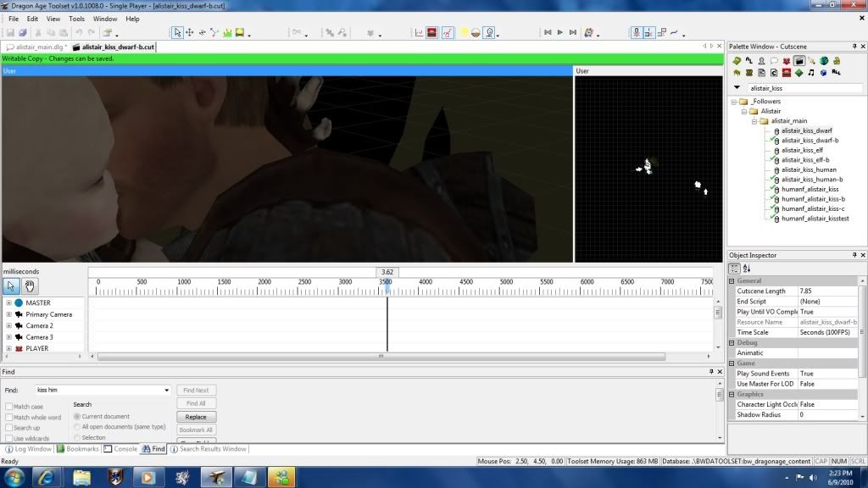
Task: Expand the Primary Camera track
Action: [8, 314]
